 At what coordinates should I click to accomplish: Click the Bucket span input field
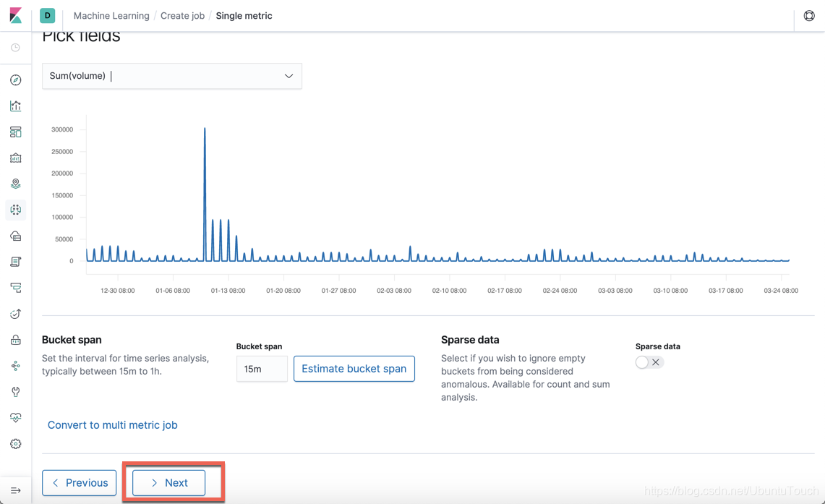(262, 369)
